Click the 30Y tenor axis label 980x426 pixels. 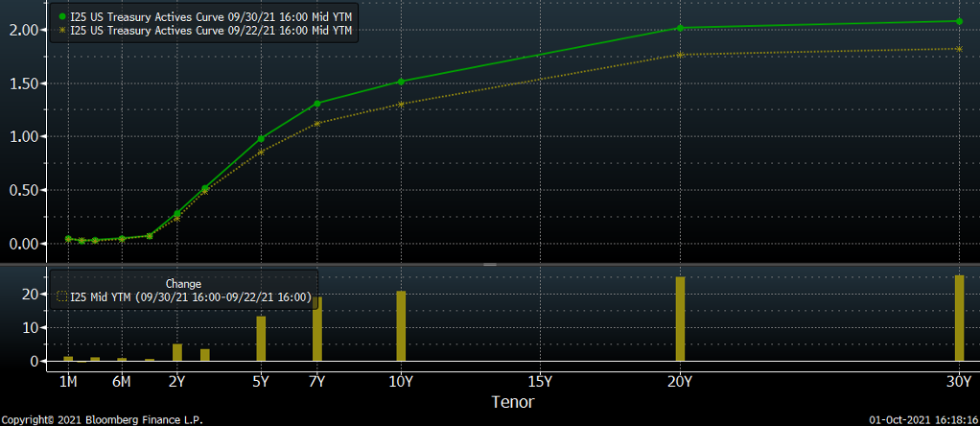coord(959,382)
